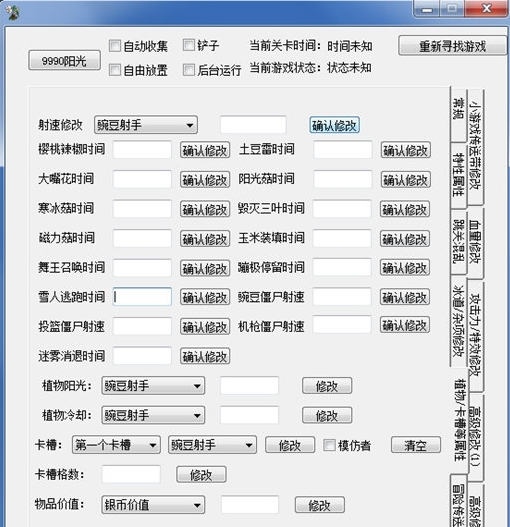The width and height of the screenshot is (510, 527).
Task: Switch to the 常规 tab
Action: click(458, 114)
